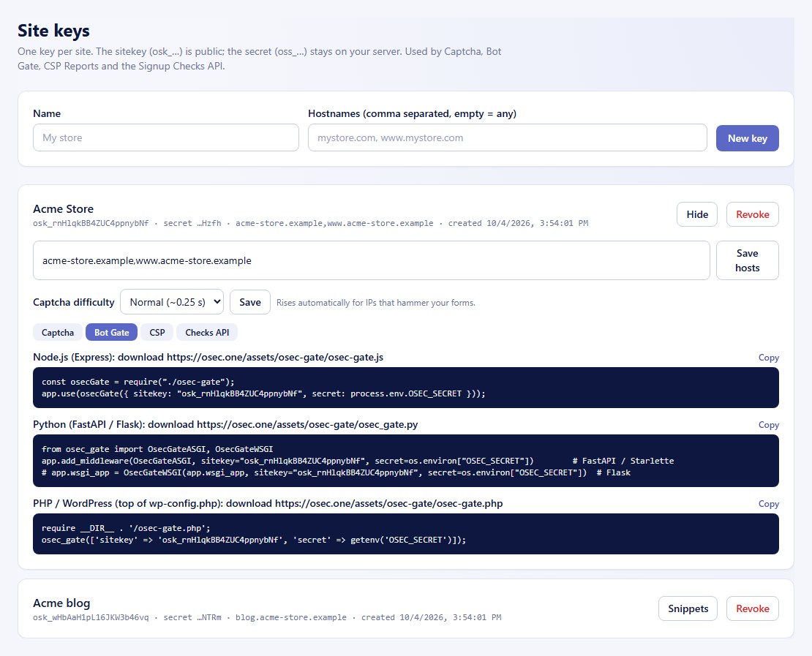The height and width of the screenshot is (656, 812).
Task: Click the PHP code block
Action: [x=406, y=534]
